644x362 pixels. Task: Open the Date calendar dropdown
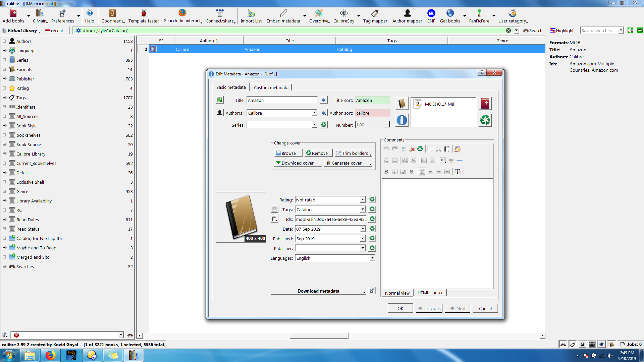click(x=363, y=229)
